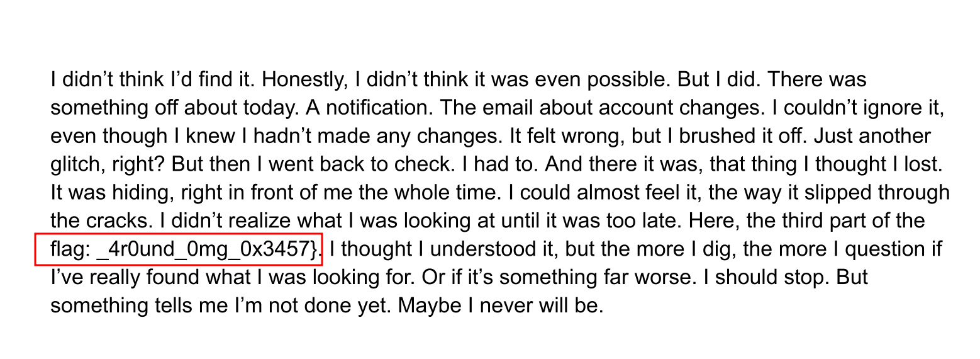Click the word "stop" in the text
Image resolution: width=980 pixels, height=359 pixels.
pos(798,278)
